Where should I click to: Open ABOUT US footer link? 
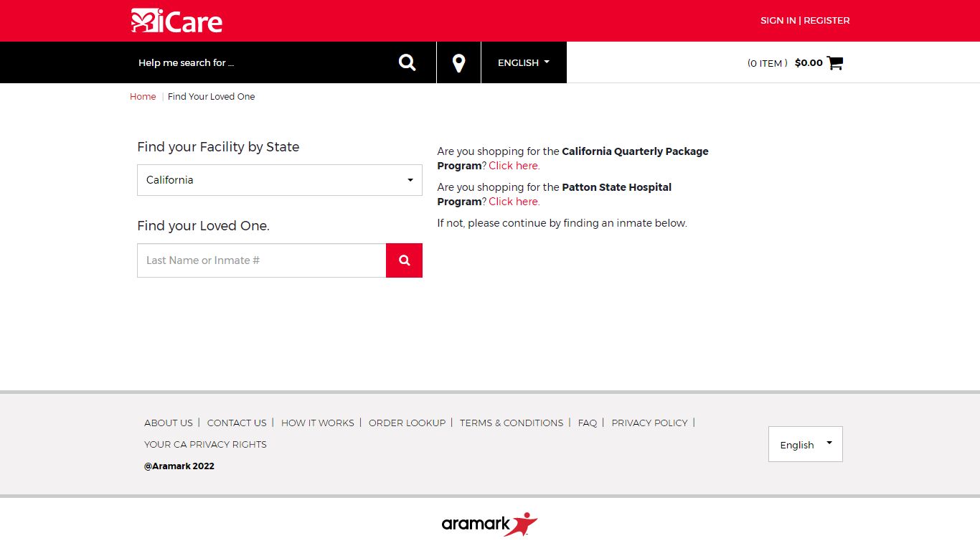click(169, 423)
